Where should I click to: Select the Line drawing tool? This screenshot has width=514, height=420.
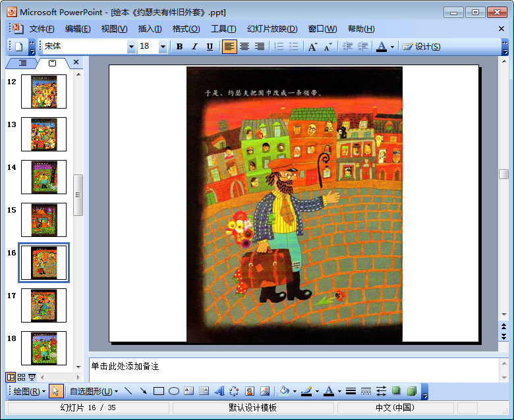pyautogui.click(x=128, y=391)
